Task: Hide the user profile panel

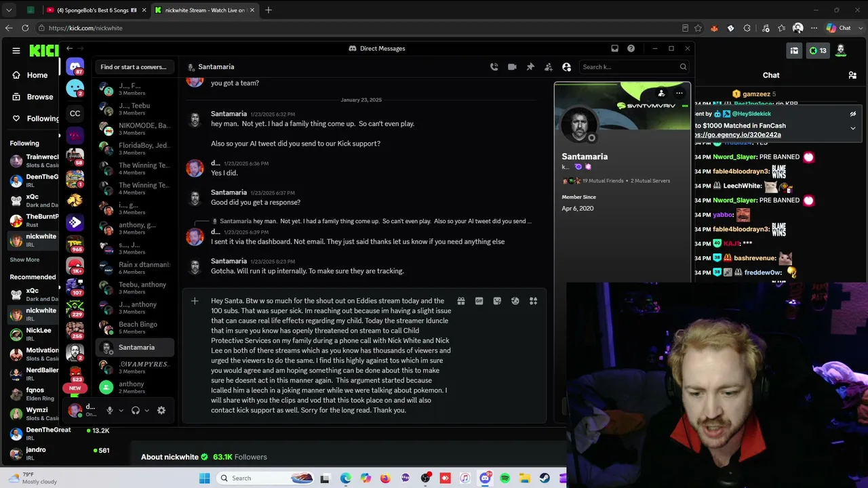Action: [x=567, y=67]
